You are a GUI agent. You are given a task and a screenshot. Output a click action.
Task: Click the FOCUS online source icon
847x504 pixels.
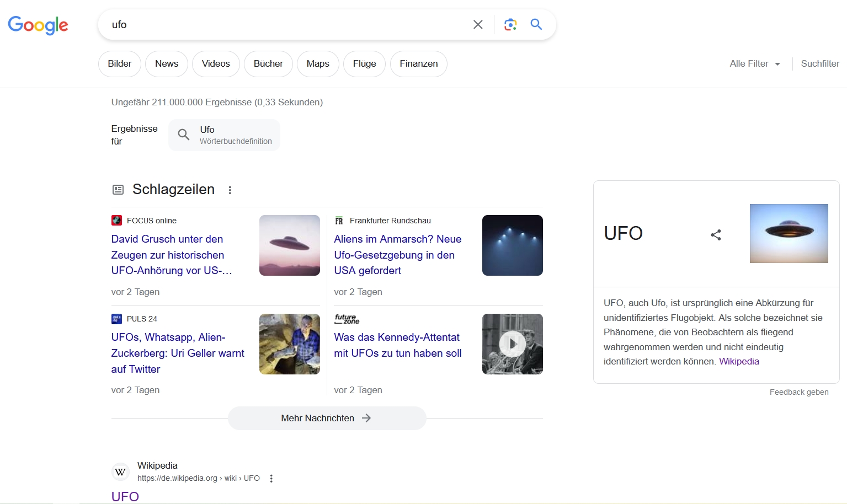click(116, 220)
